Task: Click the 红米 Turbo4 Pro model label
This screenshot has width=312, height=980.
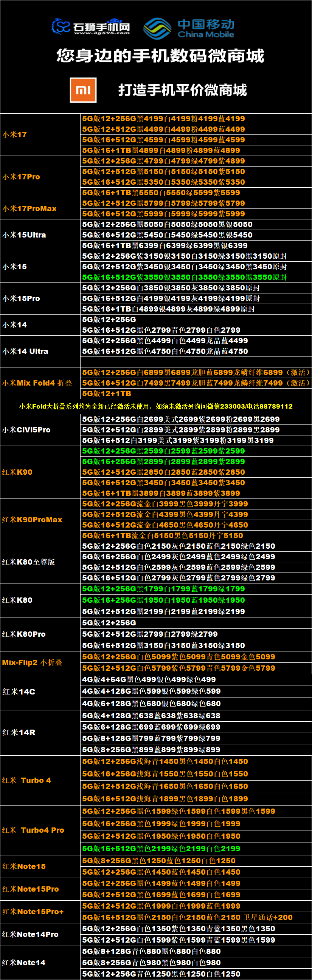Action: pos(33,830)
